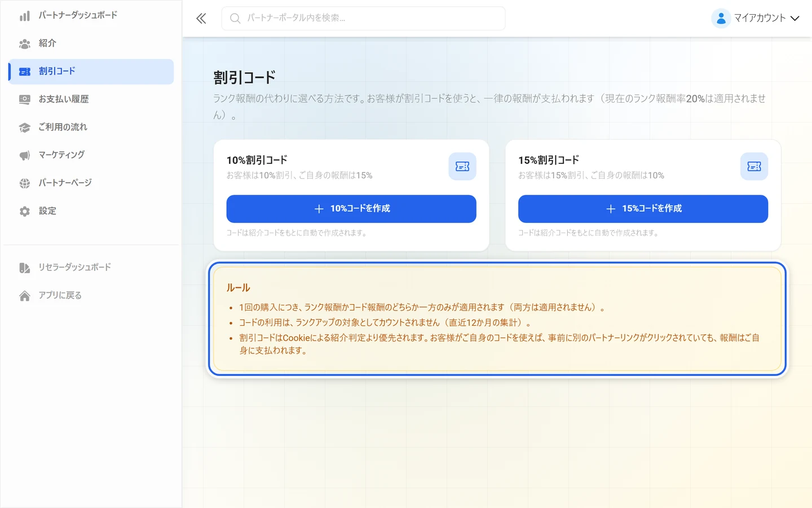Viewport: 812px width, 508px height.
Task: Open マーケティング in sidebar
Action: pyautogui.click(x=91, y=155)
